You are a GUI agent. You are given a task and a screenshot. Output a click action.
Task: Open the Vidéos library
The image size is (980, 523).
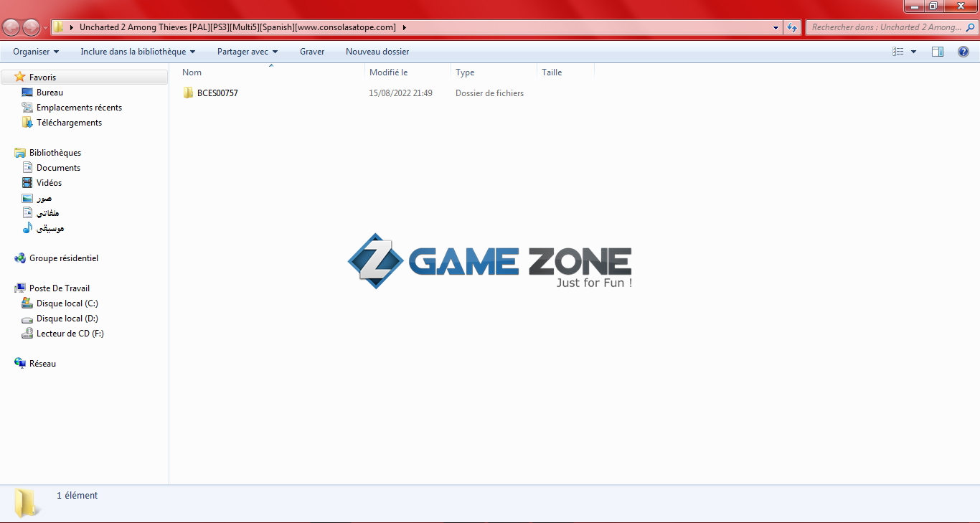49,183
